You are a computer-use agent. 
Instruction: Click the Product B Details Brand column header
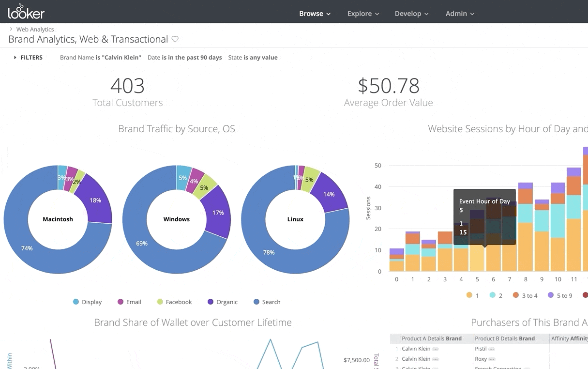click(x=505, y=338)
